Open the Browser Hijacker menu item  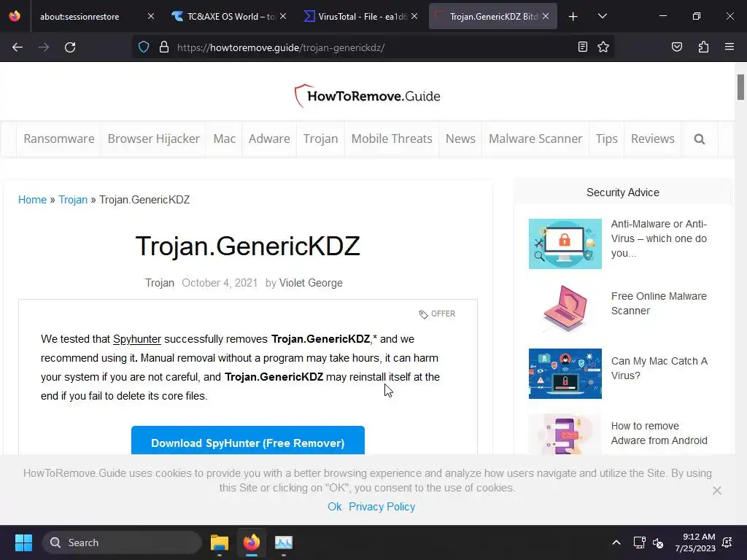pos(153,139)
